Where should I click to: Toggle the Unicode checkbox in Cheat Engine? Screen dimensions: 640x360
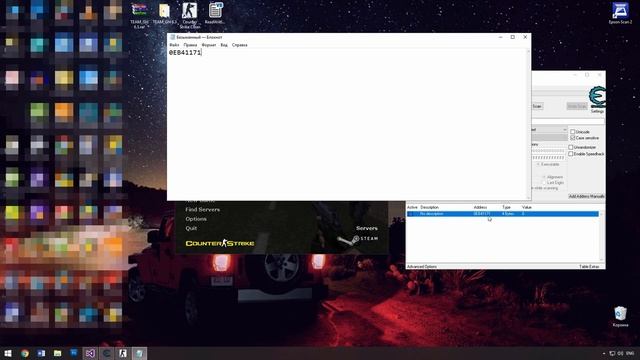pyautogui.click(x=572, y=132)
